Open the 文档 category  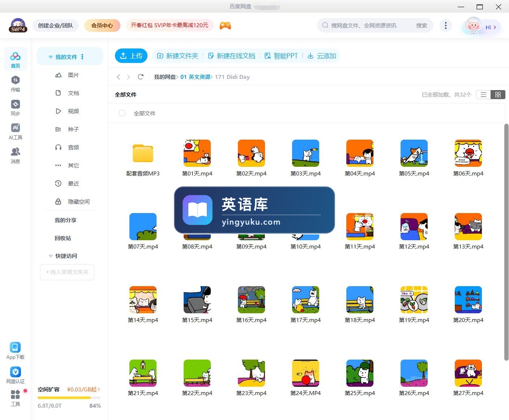(67, 93)
